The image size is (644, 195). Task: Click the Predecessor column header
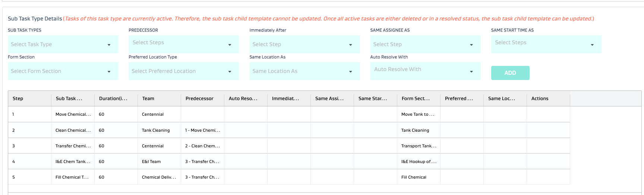(x=199, y=99)
